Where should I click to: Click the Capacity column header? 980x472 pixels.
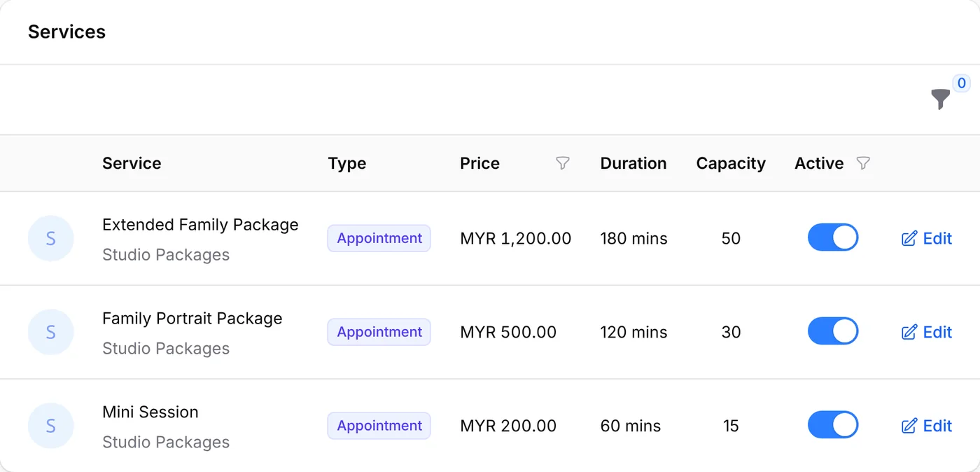pos(731,163)
